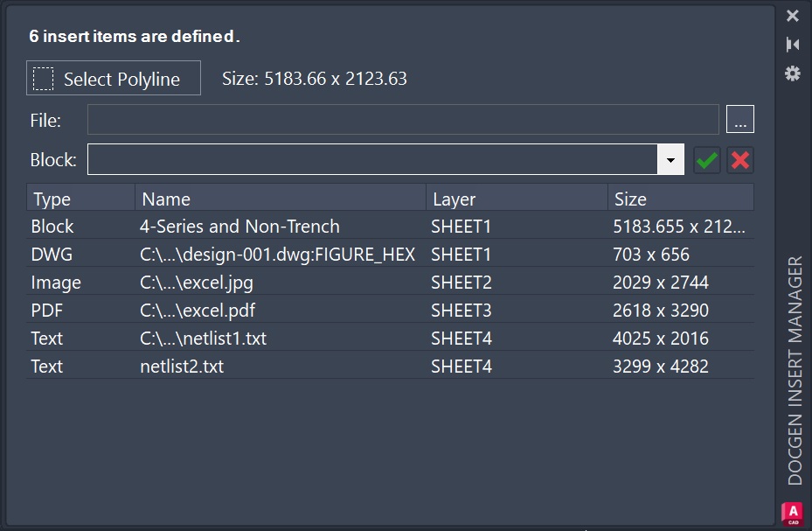Viewport: 812px width, 531px height.
Task: Click into the File path field
Action: (403, 120)
